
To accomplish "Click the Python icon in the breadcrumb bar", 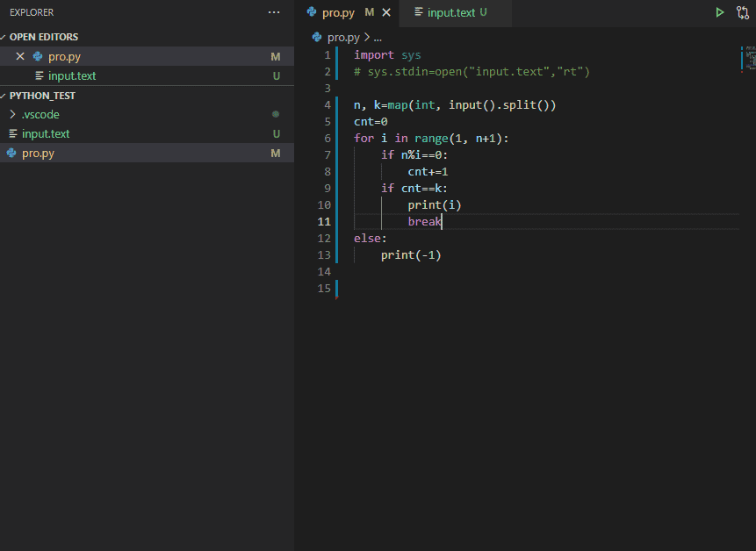I will 317,37.
